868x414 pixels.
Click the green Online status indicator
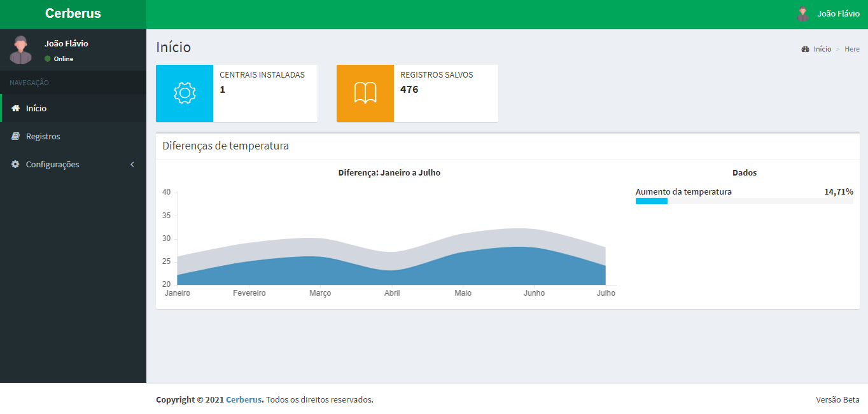pyautogui.click(x=48, y=59)
